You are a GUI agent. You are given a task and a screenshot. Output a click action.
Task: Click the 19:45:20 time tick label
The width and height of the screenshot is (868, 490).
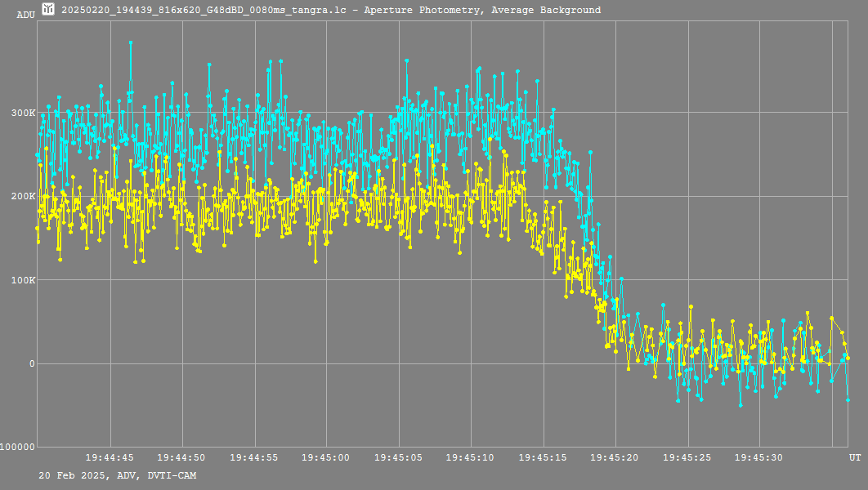615,458
